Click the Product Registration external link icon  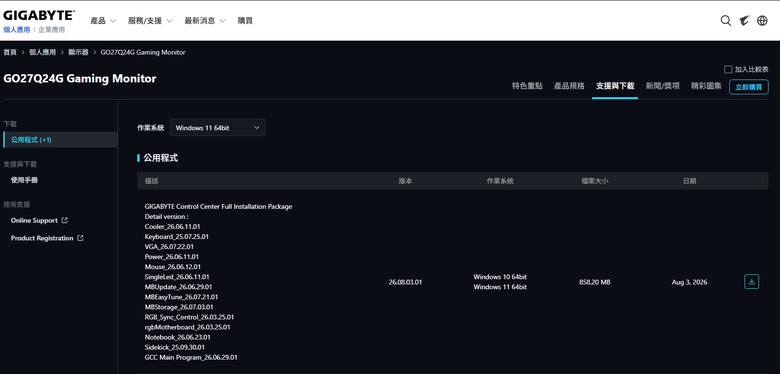pyautogui.click(x=80, y=238)
